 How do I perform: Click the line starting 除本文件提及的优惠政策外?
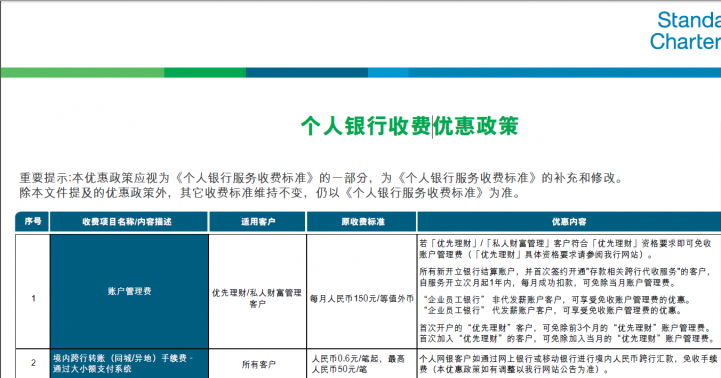point(270,192)
